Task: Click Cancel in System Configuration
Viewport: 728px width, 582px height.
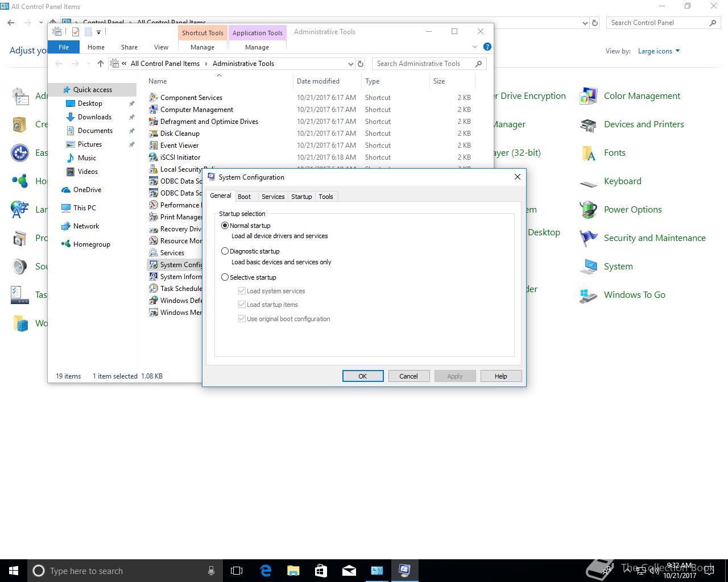Action: click(x=408, y=376)
